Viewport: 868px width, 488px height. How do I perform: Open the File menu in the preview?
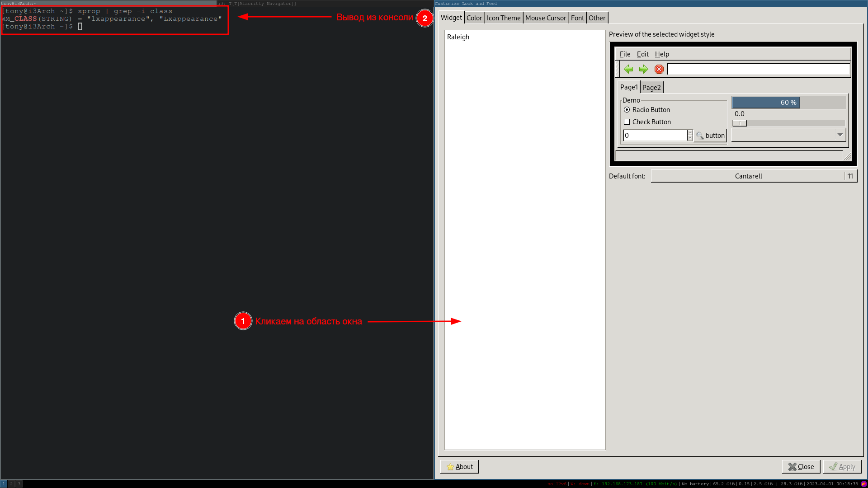625,54
